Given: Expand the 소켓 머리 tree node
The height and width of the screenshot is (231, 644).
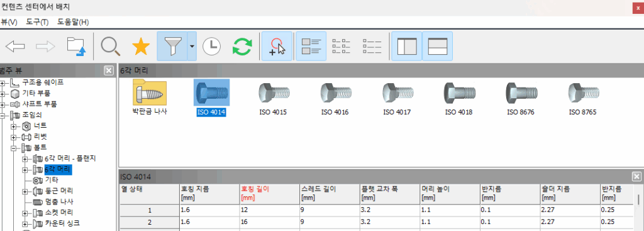Looking at the screenshot, I should (25, 213).
